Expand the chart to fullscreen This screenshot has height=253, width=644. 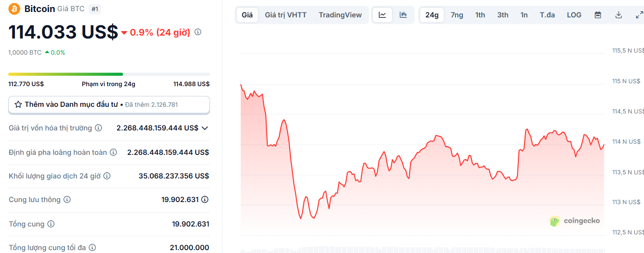639,15
